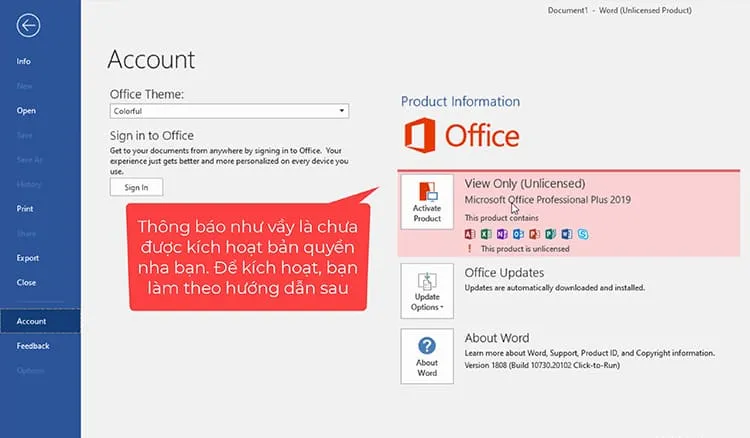Click the Excel app icon
750x438 pixels.
coord(486,234)
